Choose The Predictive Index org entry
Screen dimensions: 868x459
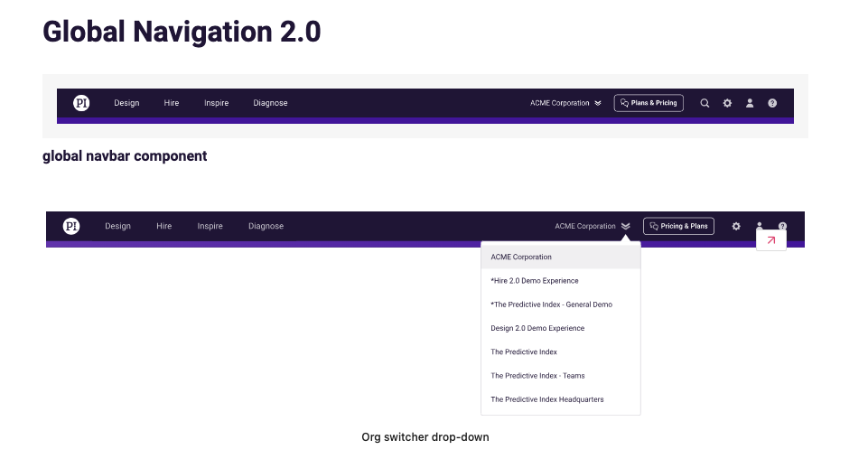pyautogui.click(x=561, y=352)
